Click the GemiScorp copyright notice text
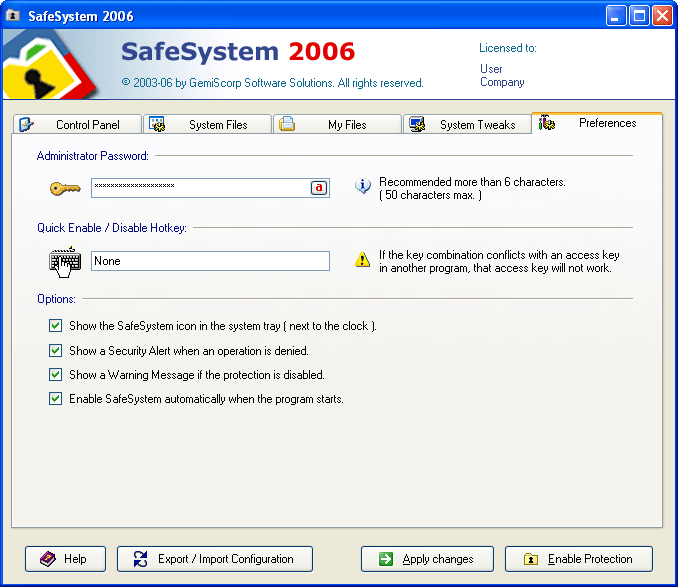The image size is (678, 587). click(x=272, y=83)
